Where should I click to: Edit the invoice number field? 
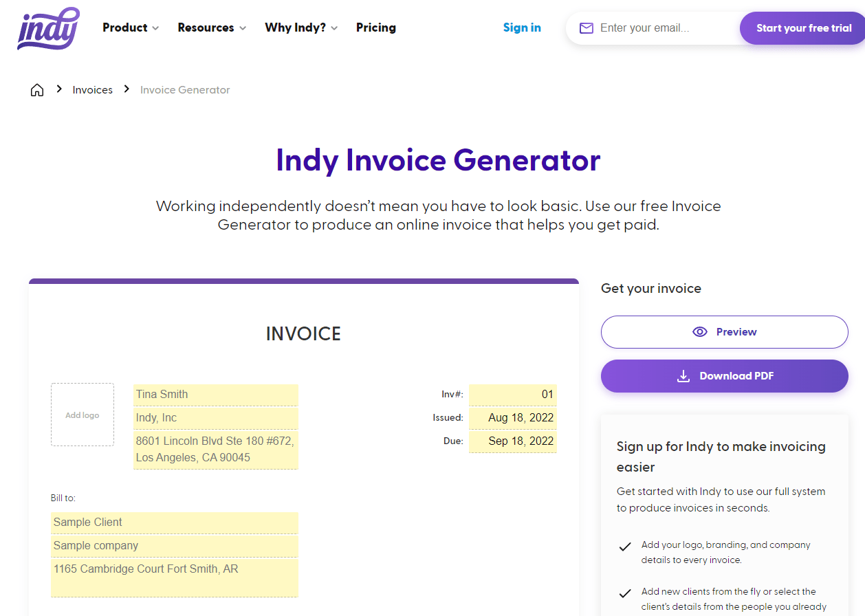pyautogui.click(x=512, y=395)
